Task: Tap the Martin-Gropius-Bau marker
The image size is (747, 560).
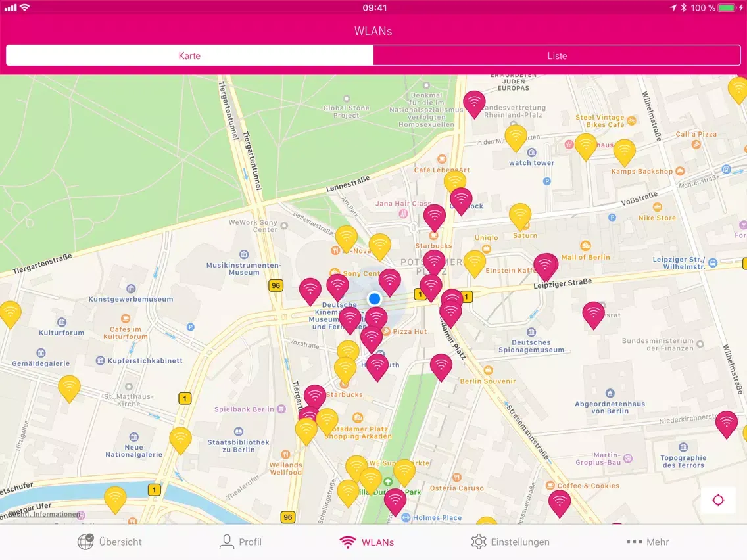Action: [x=628, y=459]
